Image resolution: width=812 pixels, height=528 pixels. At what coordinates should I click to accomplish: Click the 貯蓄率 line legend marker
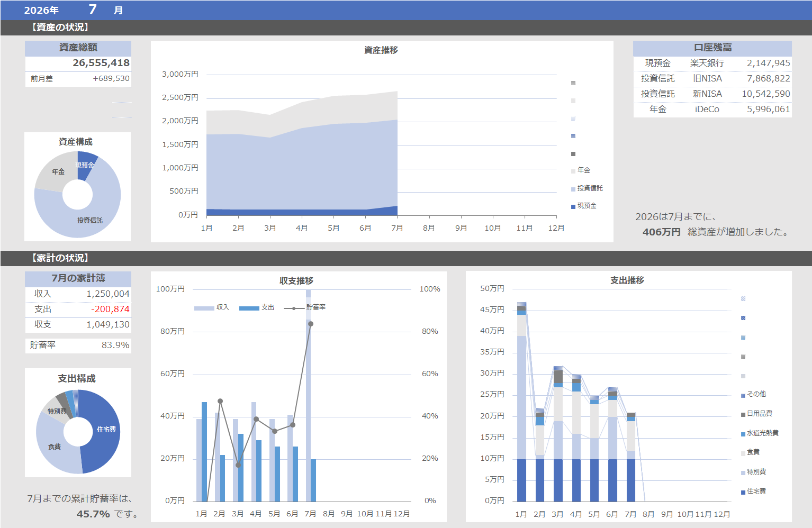click(294, 308)
